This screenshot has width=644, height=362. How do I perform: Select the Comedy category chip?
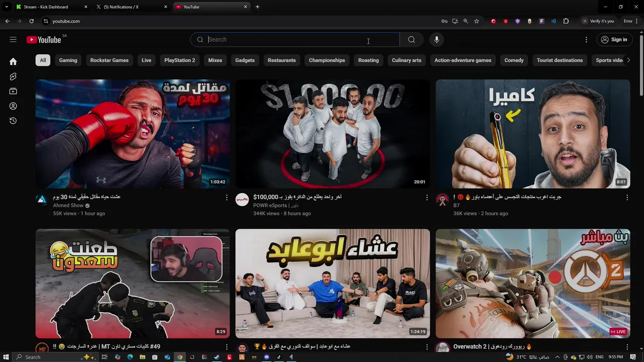coord(514,60)
